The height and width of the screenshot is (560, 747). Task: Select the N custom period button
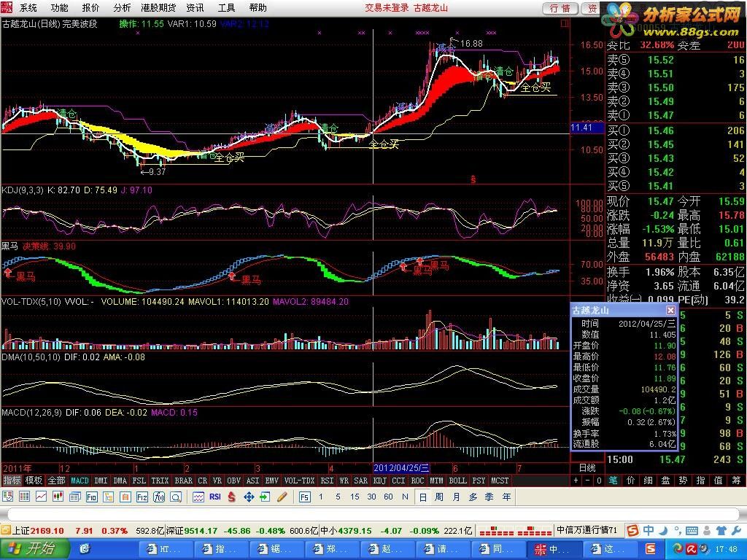click(405, 497)
